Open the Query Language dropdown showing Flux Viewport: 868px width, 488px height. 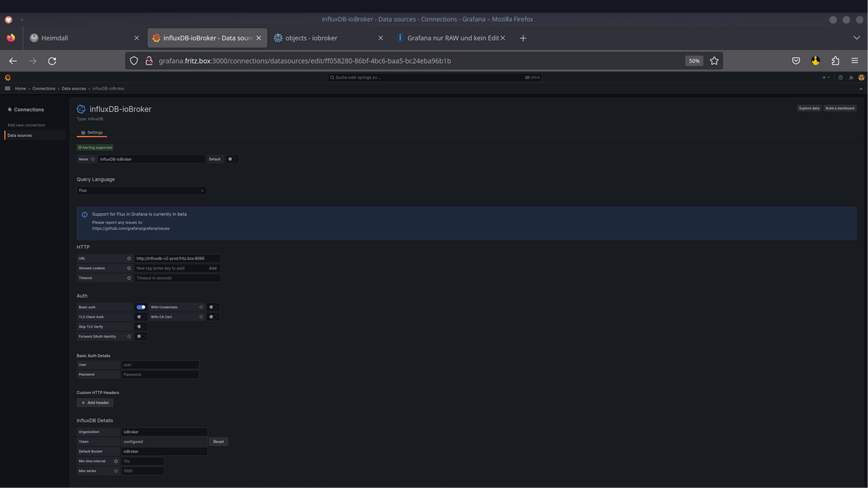click(142, 191)
